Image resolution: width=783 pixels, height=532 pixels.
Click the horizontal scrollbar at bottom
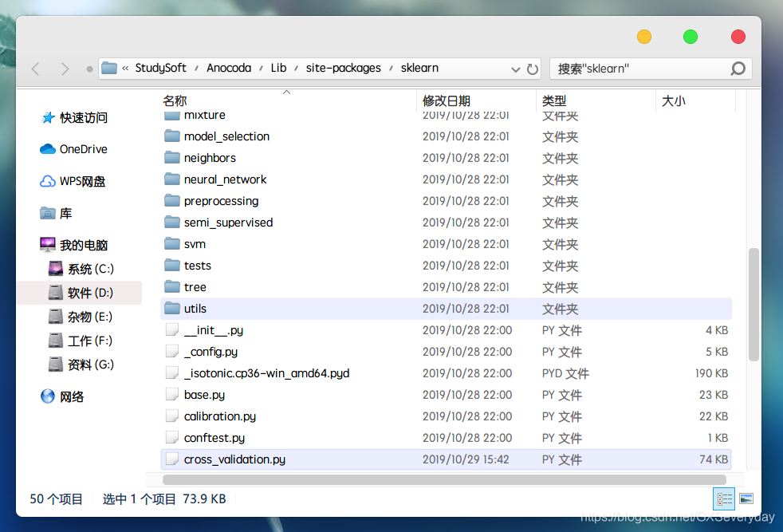point(444,479)
